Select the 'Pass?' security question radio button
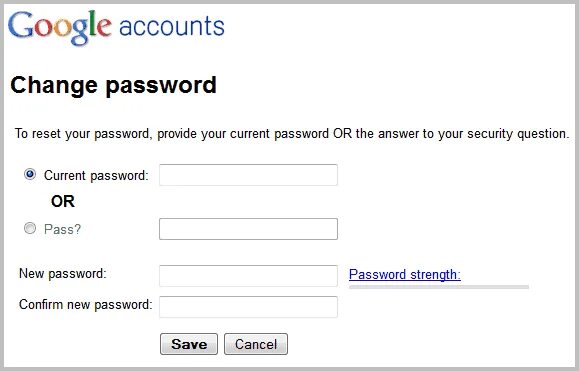This screenshot has height=371, width=579. coord(30,228)
